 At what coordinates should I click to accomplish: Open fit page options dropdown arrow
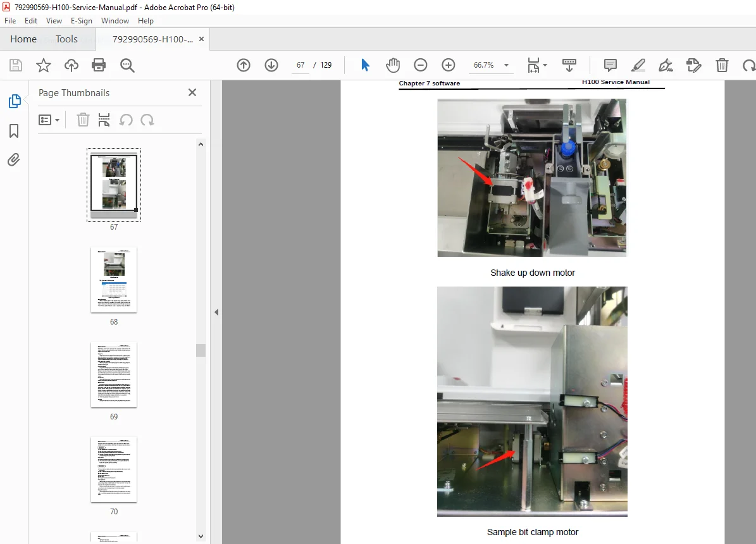coord(545,65)
